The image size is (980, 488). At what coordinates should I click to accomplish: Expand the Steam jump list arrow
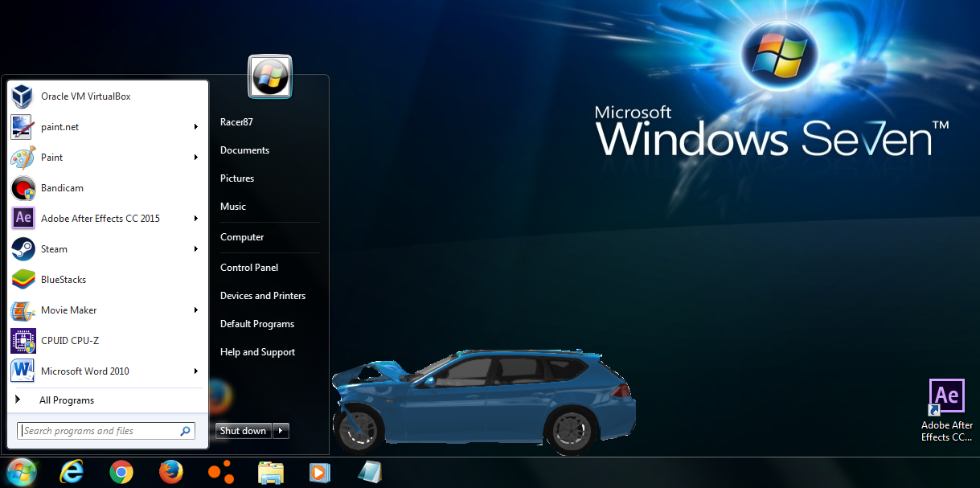(x=195, y=249)
